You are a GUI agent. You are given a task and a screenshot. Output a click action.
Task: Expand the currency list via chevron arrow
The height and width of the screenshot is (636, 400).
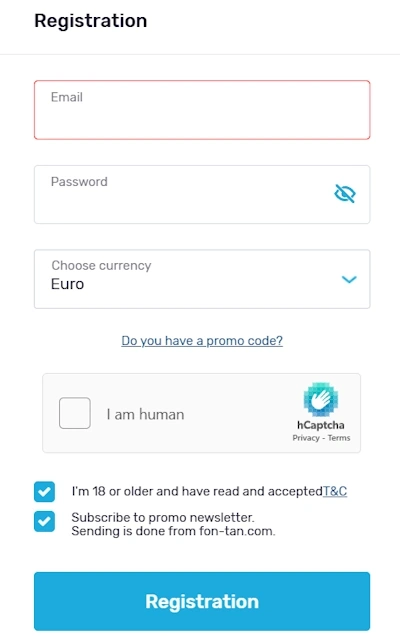point(349,279)
